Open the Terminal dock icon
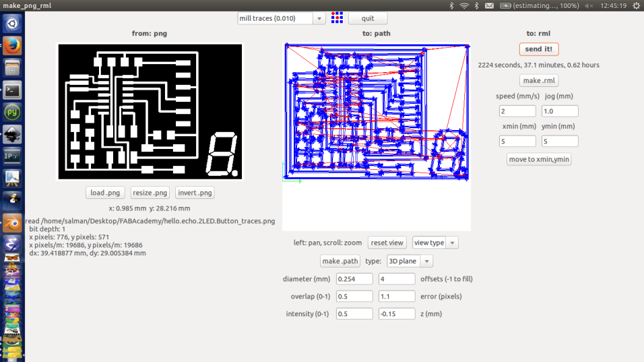 click(x=12, y=90)
